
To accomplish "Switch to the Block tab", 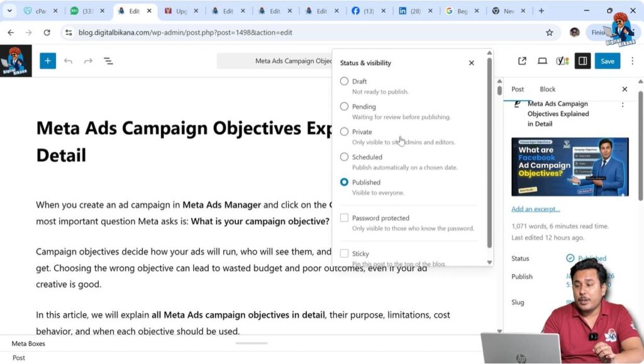I will pyautogui.click(x=547, y=89).
